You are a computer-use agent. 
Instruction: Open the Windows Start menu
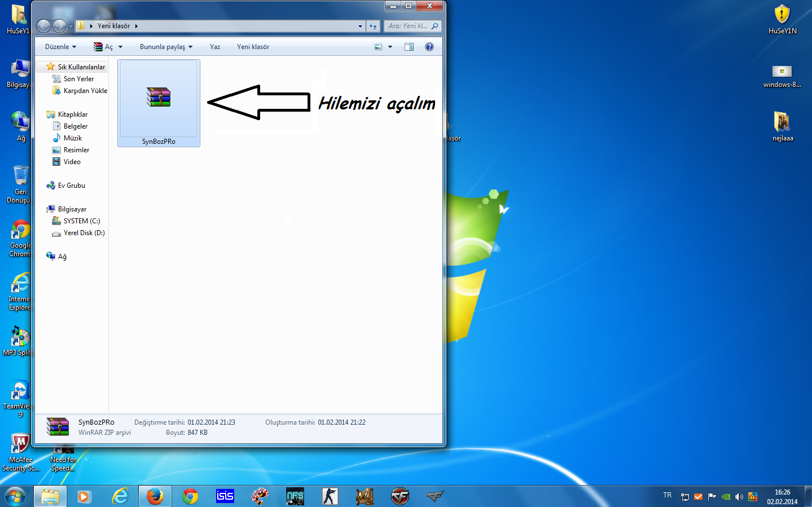tap(15, 496)
